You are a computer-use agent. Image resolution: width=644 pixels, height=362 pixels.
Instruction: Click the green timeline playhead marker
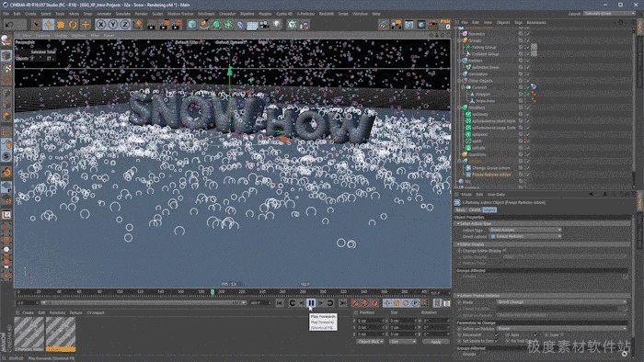click(x=213, y=292)
